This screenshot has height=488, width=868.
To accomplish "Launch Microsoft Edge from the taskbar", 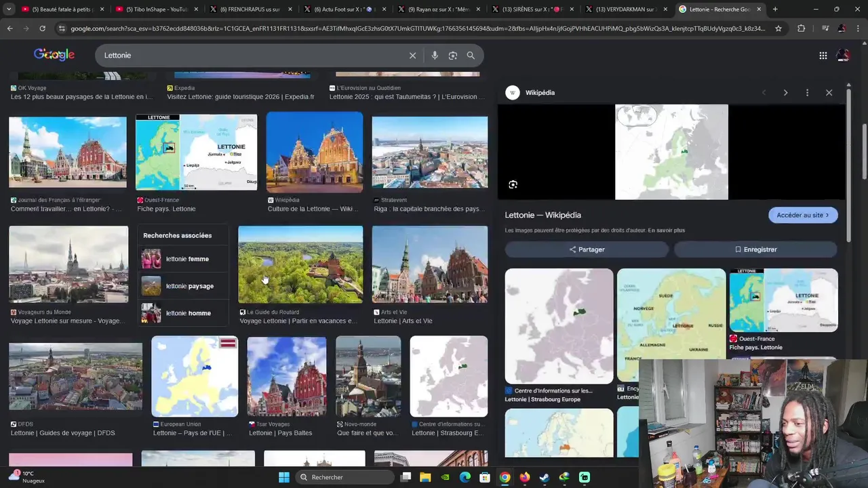I will pyautogui.click(x=465, y=477).
